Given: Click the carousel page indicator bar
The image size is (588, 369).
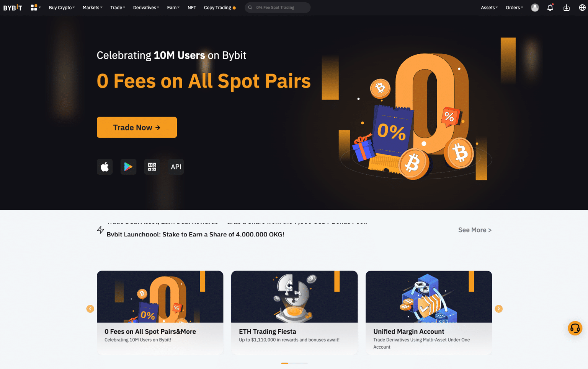Looking at the screenshot, I should point(294,363).
